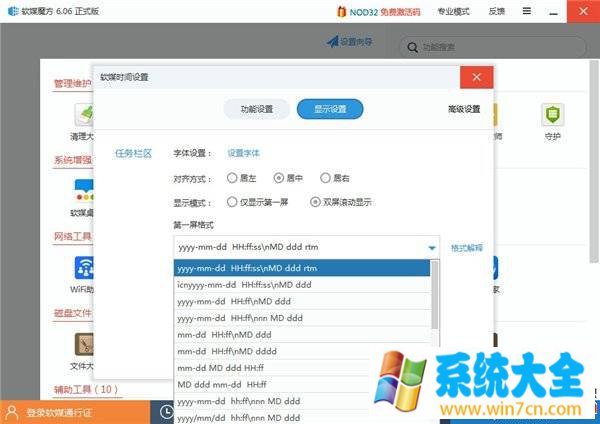Select 居左 alignment radio button
Screen dimensions: 600x424
click(x=232, y=178)
